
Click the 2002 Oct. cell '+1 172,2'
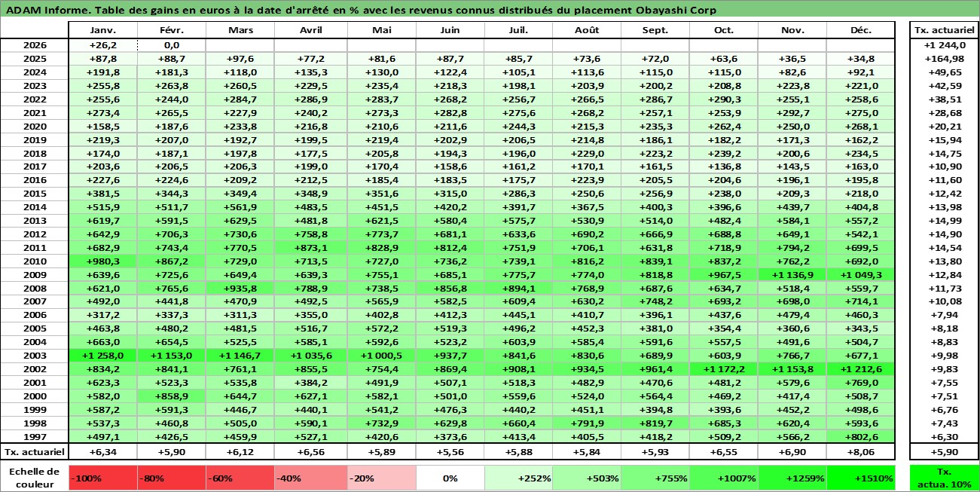point(724,369)
